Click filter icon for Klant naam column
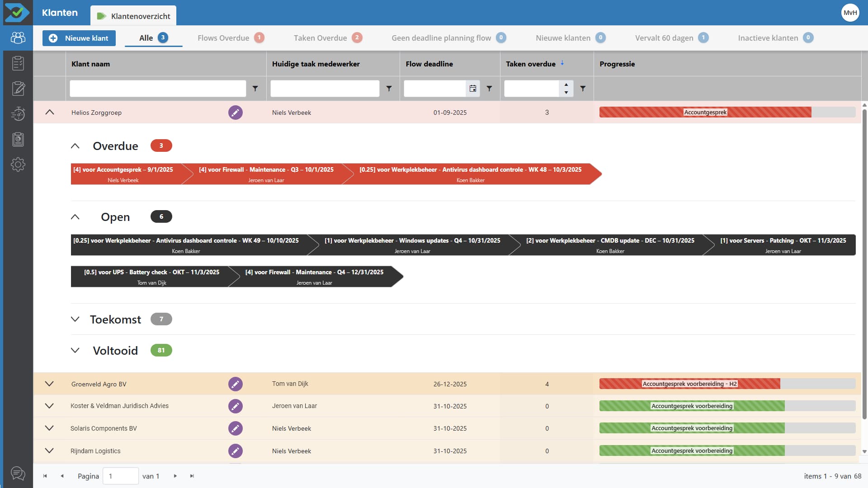 point(255,89)
